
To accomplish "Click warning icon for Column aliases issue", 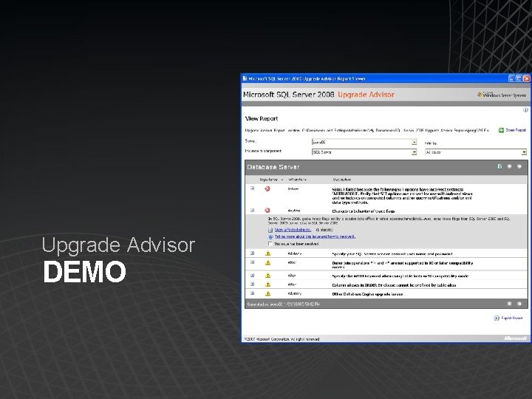I will [x=267, y=284].
